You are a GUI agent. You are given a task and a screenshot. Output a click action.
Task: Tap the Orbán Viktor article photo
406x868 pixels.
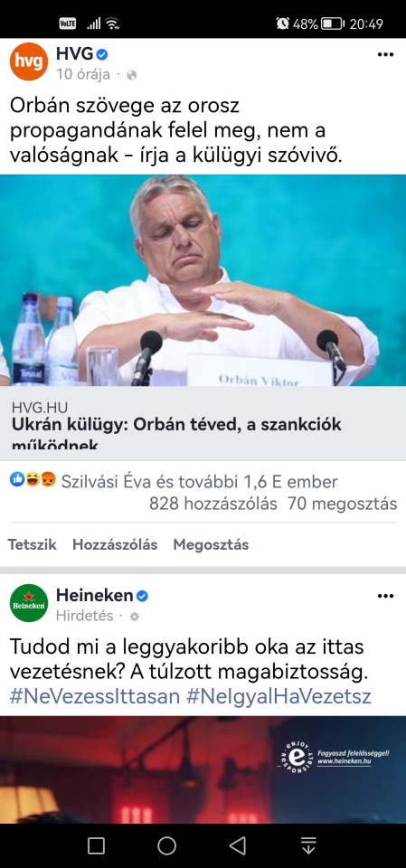pyautogui.click(x=203, y=280)
